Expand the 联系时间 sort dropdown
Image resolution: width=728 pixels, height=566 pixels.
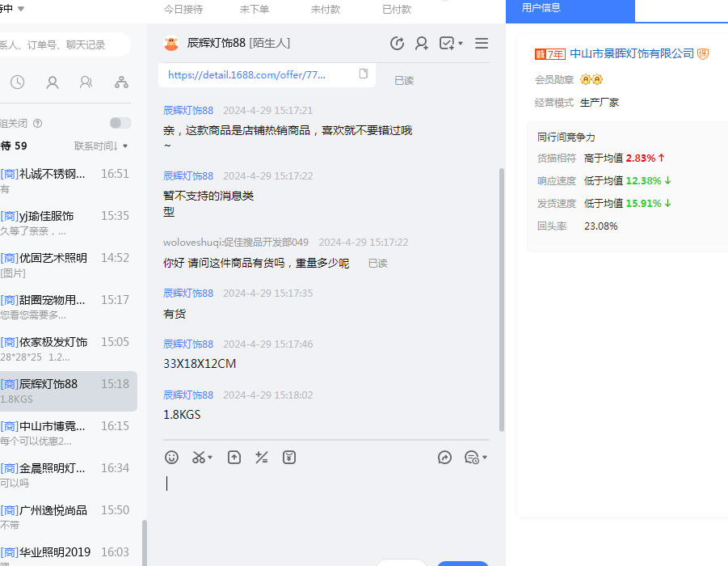tap(101, 146)
